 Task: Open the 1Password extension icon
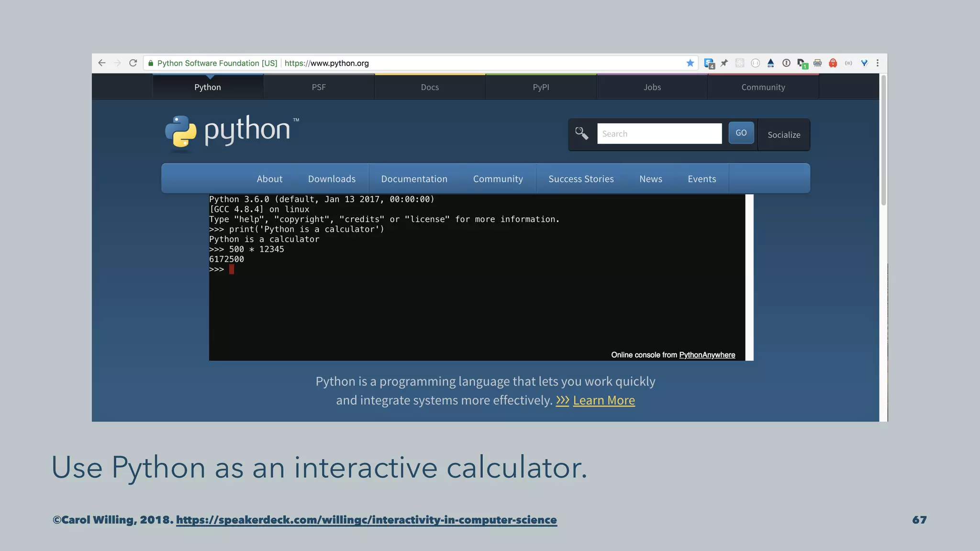click(786, 63)
